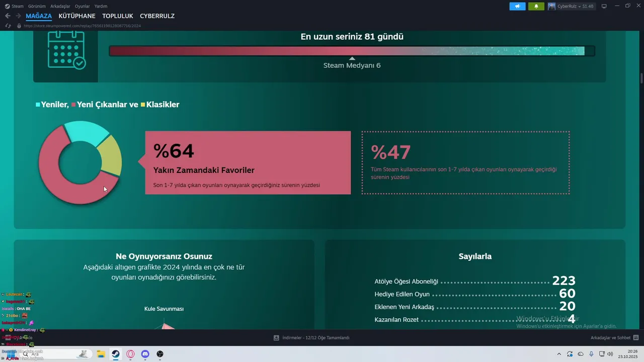
Task: Click the Yeni Çıkanlar ve legend label
Action: tap(104, 105)
